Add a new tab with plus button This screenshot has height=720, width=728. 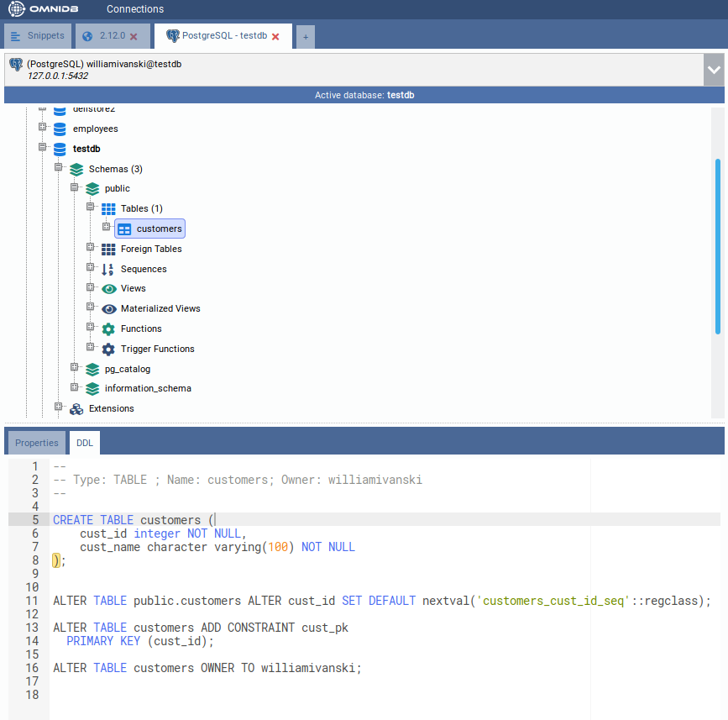pyautogui.click(x=306, y=37)
